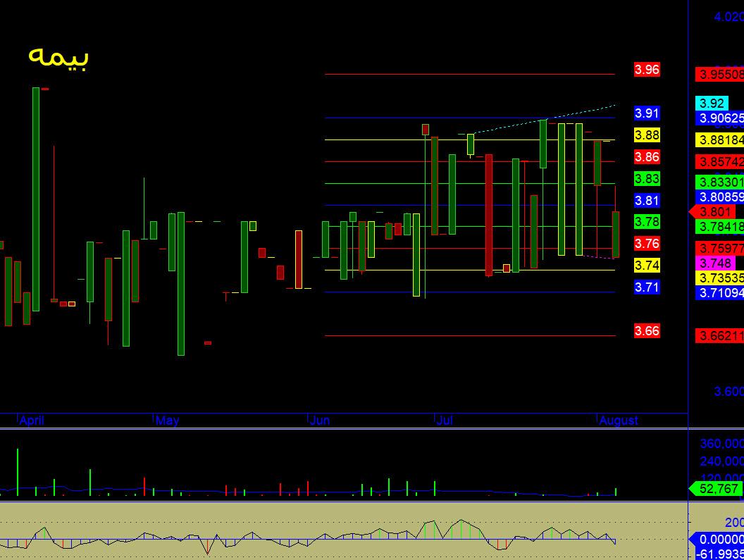Select the red 3.96 level label
Viewport: 744px width, 560px height.
[647, 70]
